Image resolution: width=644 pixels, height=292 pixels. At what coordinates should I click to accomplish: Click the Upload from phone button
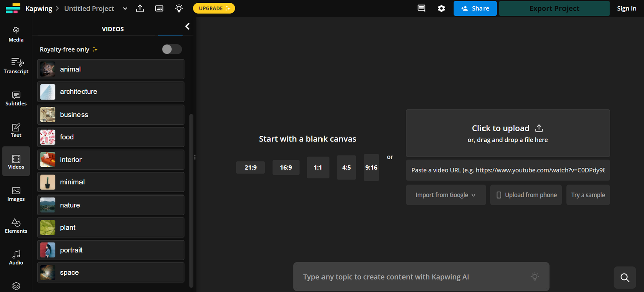pos(526,195)
